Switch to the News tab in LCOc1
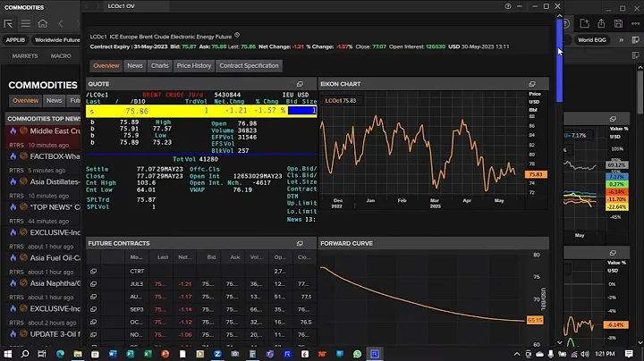Screen dimensions: 644x361 coord(135,65)
